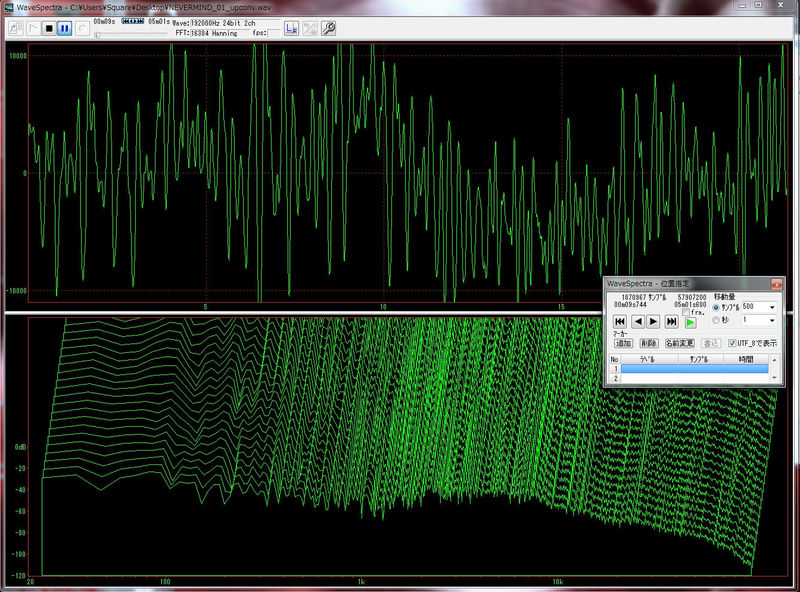Step forward with the black right arrow
The image size is (800, 592).
click(x=654, y=321)
